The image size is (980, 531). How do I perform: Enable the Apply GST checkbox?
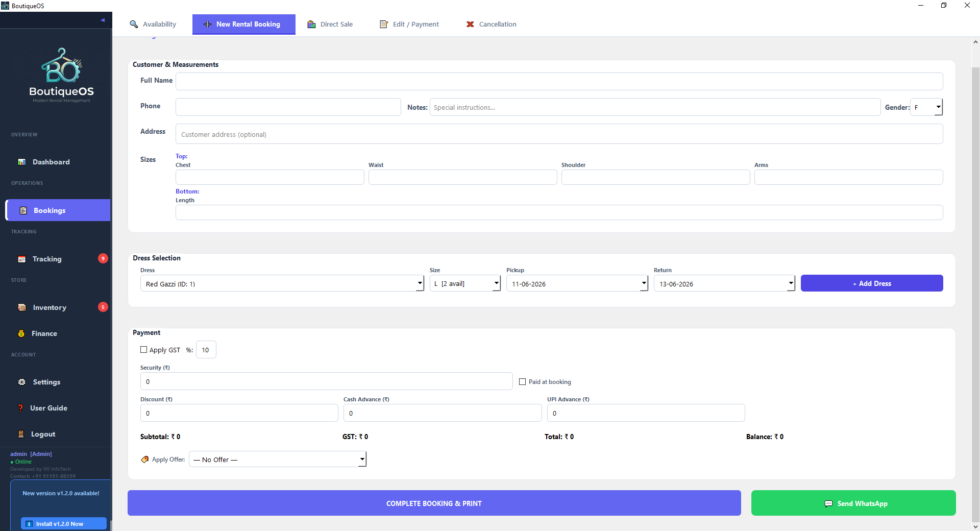pos(144,350)
